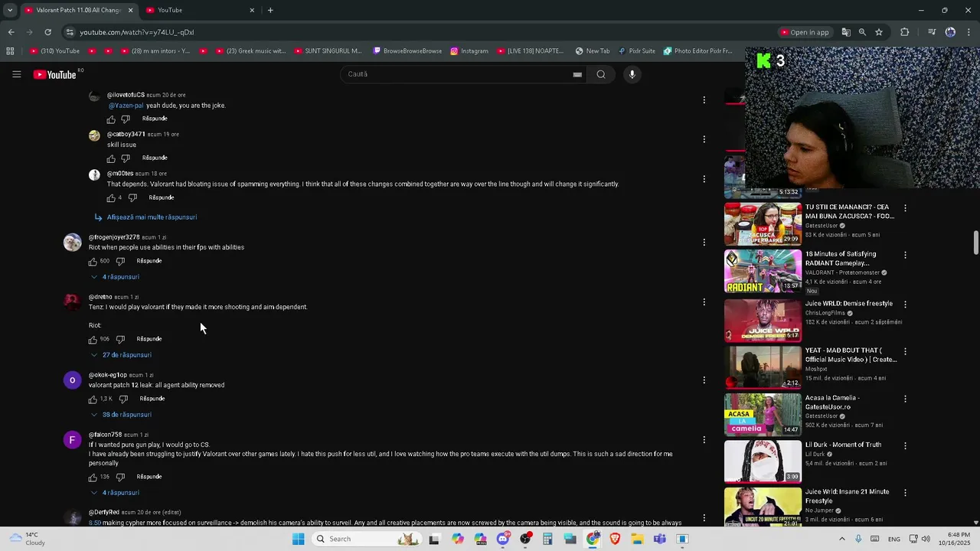Viewport: 980px width, 551px height.
Task: Dislike the @dretno Tenz comment
Action: point(120,339)
